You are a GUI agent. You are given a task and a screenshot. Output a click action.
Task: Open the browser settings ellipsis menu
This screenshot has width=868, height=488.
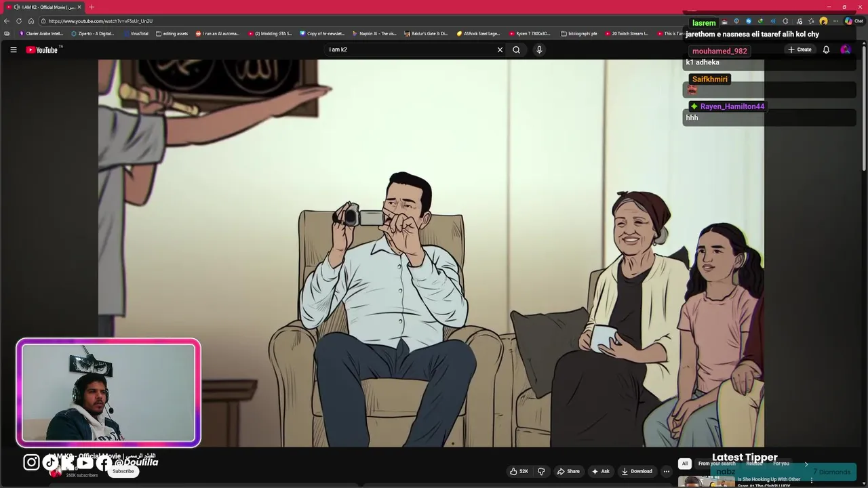[x=835, y=21]
